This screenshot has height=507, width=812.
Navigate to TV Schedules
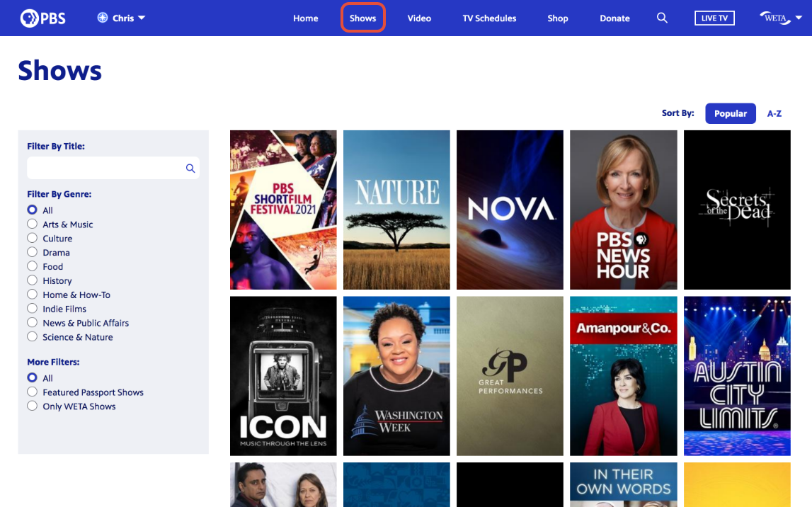(489, 18)
